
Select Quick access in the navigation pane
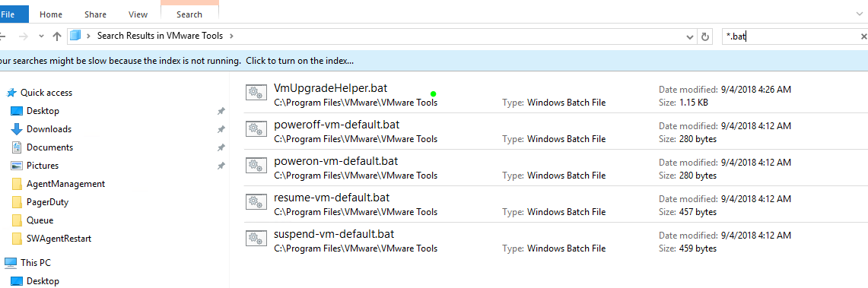pos(46,93)
